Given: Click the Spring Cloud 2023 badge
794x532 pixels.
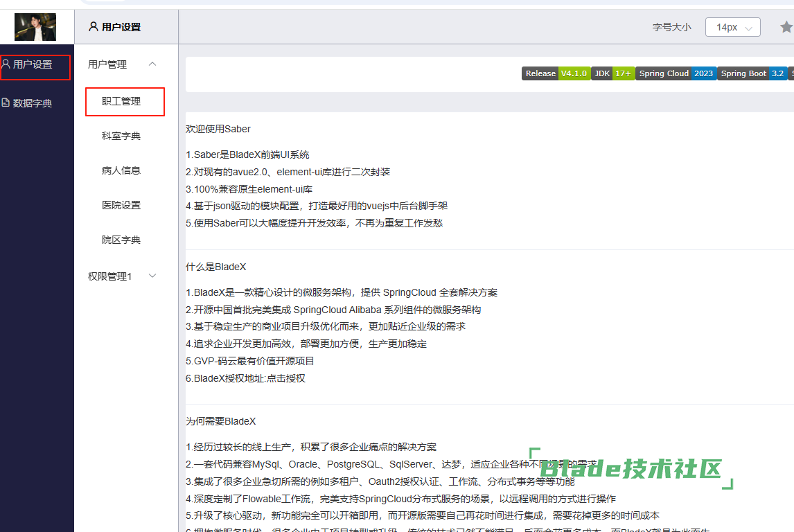Looking at the screenshot, I should 676,73.
